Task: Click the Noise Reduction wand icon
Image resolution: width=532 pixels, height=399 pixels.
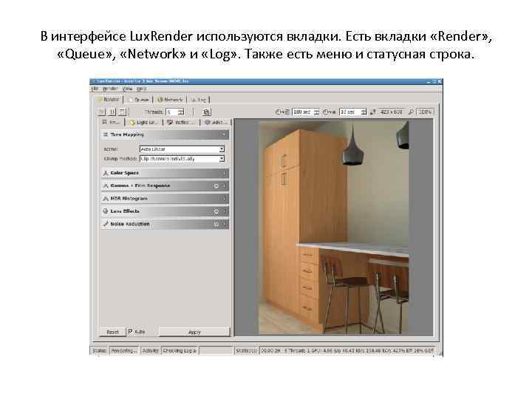Action: (x=106, y=224)
